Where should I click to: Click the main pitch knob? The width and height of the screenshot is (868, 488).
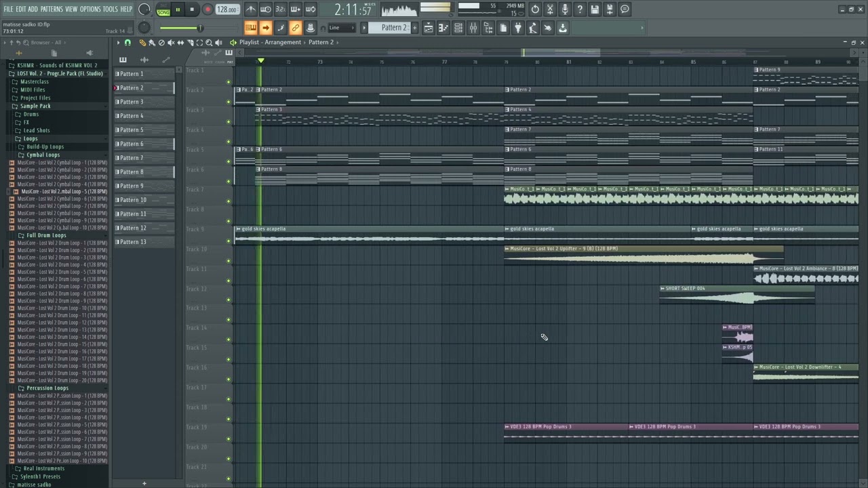(x=144, y=28)
